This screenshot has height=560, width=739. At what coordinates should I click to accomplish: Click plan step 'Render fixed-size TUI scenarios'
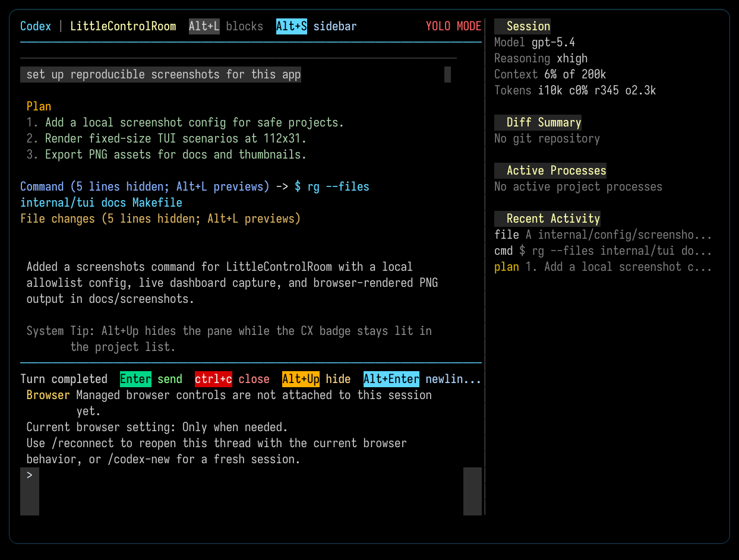[166, 138]
